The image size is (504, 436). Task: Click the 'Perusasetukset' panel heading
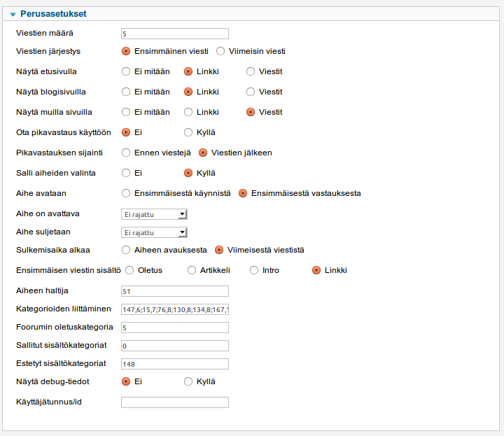point(54,14)
